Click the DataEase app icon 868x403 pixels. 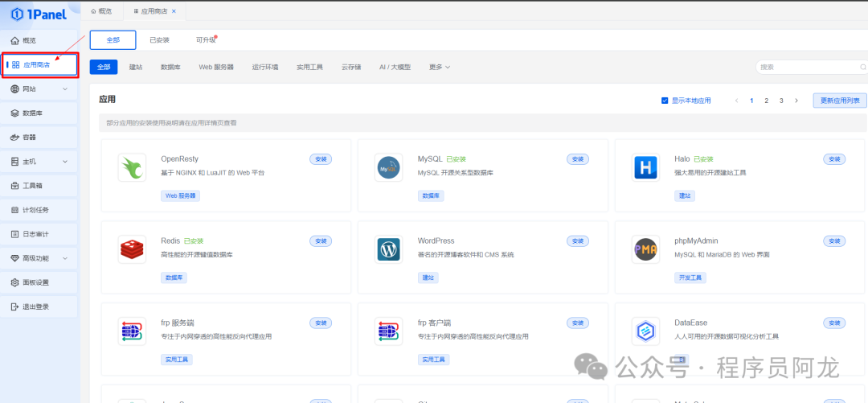point(645,331)
